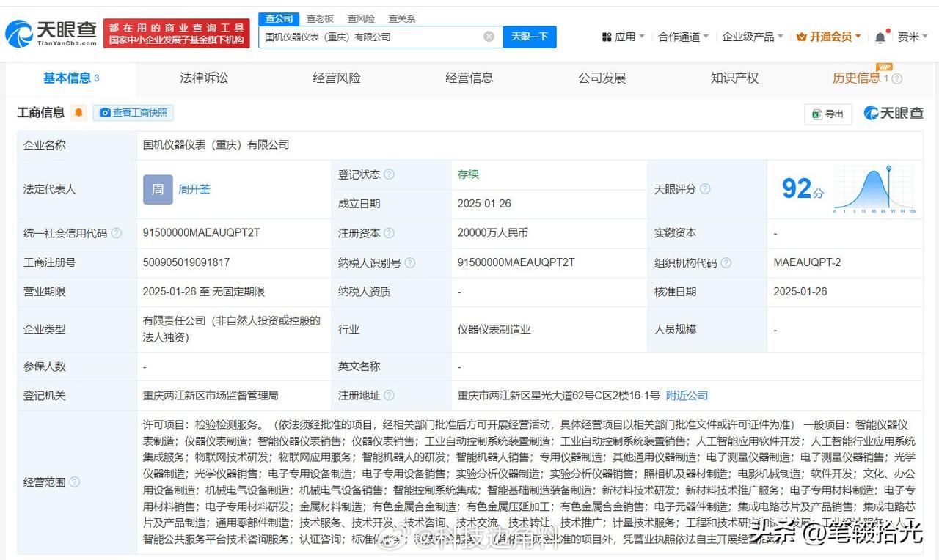Export data with the 导出 button
This screenshot has height=560, width=939.
coord(828,114)
